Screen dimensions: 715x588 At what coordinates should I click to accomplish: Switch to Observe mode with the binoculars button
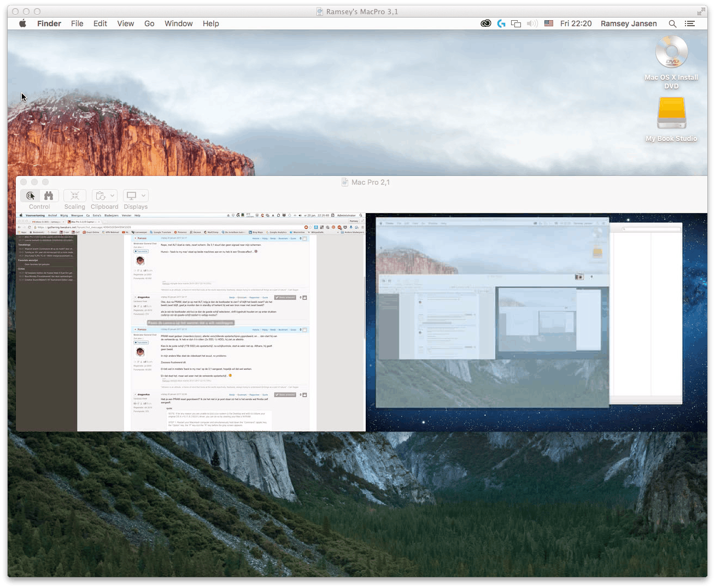49,196
